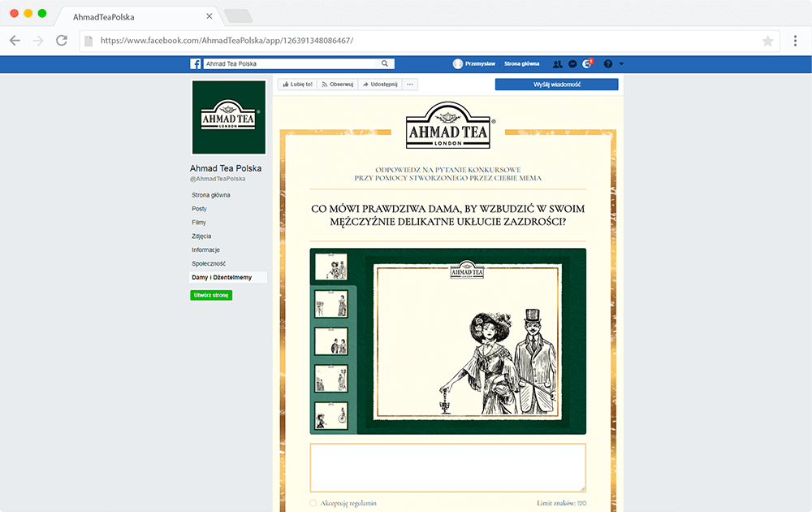
Task: Open the help question mark icon
Action: pyautogui.click(x=608, y=63)
